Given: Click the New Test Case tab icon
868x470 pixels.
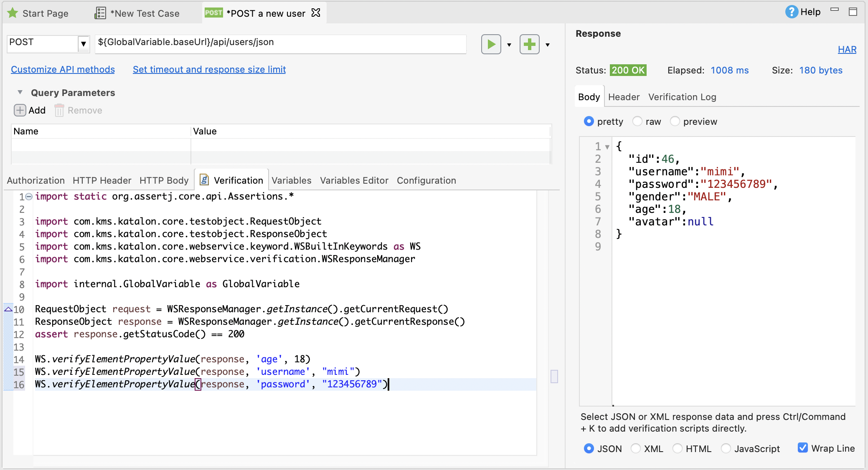Looking at the screenshot, I should [x=100, y=13].
